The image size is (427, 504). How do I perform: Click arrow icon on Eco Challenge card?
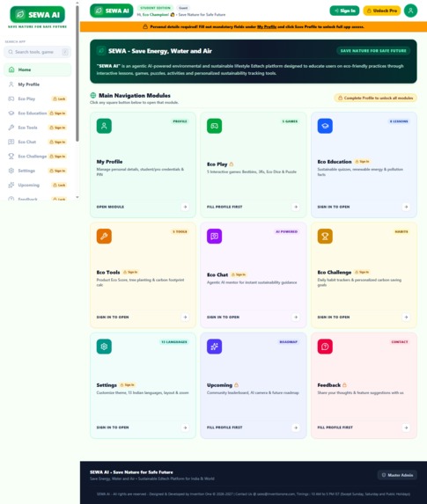[x=406, y=317]
